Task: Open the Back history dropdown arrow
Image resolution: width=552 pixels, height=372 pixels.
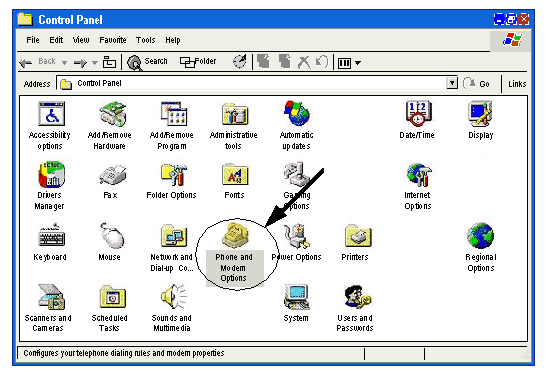Action: click(64, 63)
